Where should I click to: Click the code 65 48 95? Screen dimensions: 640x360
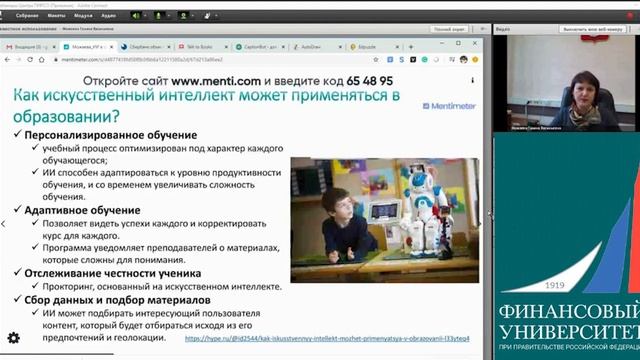[x=369, y=81]
